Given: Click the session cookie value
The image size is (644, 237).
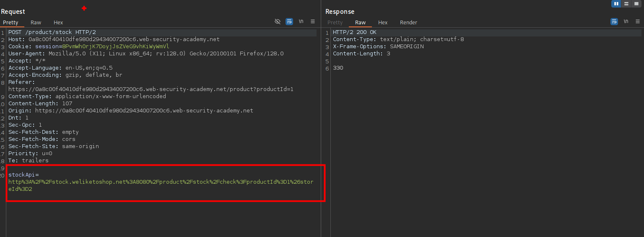Looking at the screenshot, I should 116,47.
